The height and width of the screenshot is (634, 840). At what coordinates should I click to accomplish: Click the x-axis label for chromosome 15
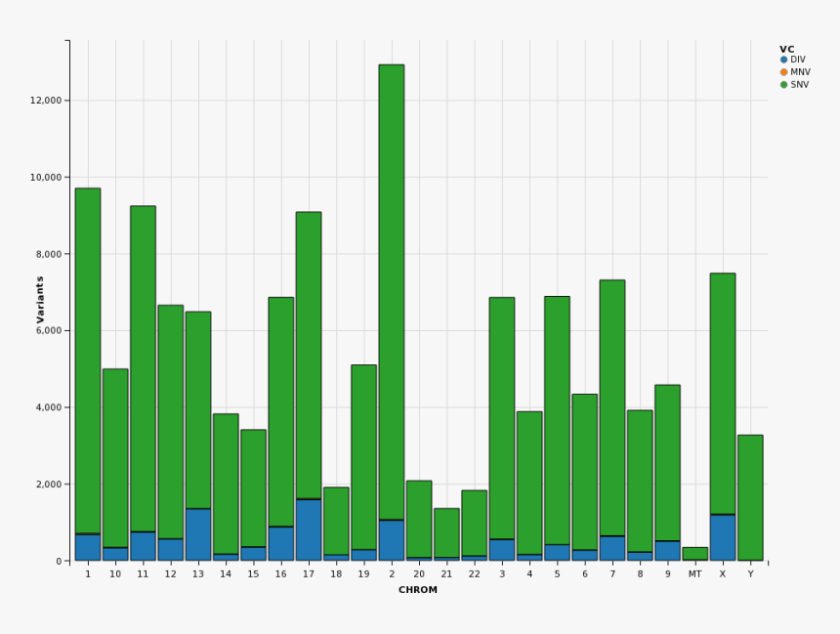pos(253,574)
